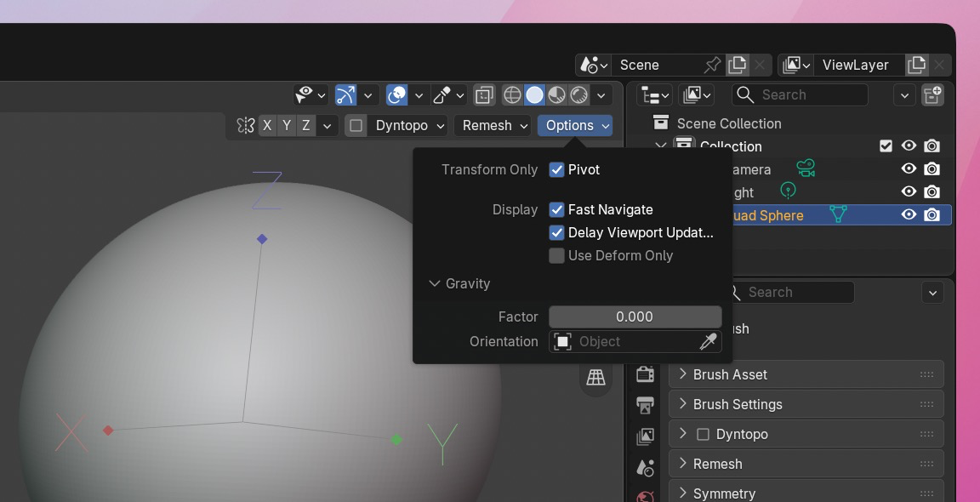Open the symmetry settings dropdown arrow
The height and width of the screenshot is (502, 980).
327,126
